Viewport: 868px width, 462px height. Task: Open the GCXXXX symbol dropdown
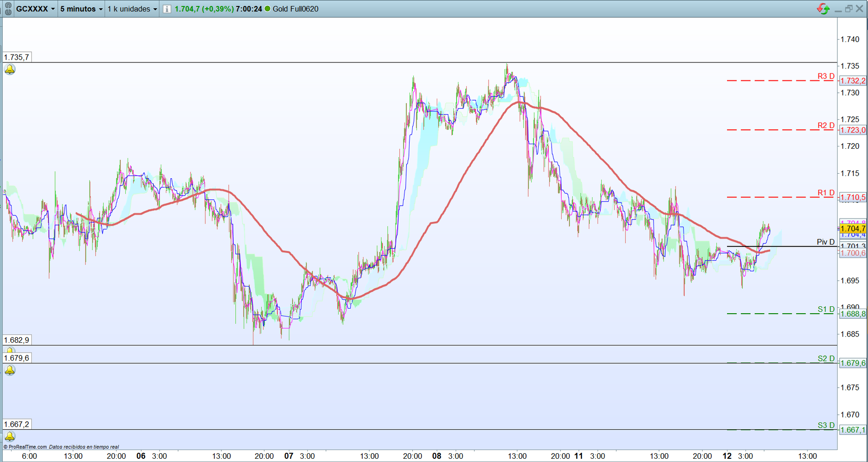(x=36, y=9)
